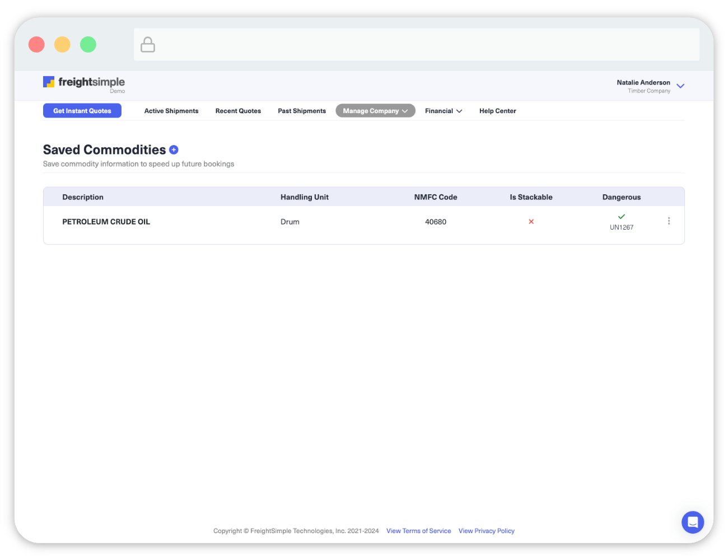Navigate to Past Shipments
Image resolution: width=728 pixels, height=560 pixels.
click(302, 111)
